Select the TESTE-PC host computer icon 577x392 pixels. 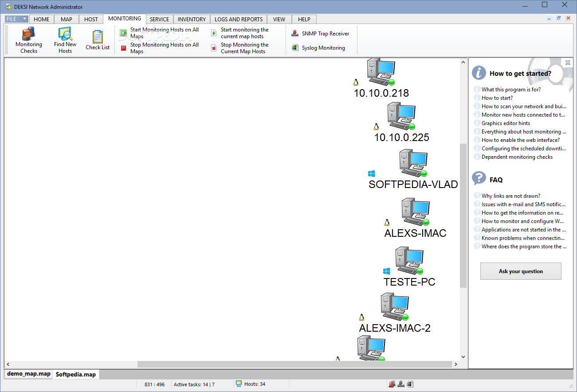[409, 261]
